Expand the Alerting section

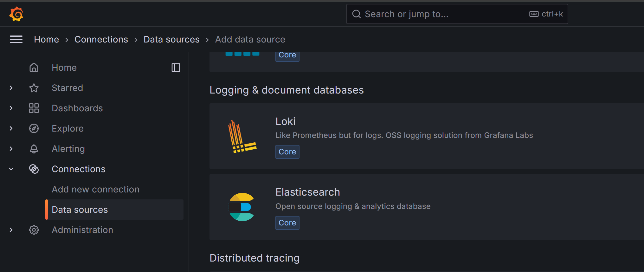pyautogui.click(x=11, y=149)
